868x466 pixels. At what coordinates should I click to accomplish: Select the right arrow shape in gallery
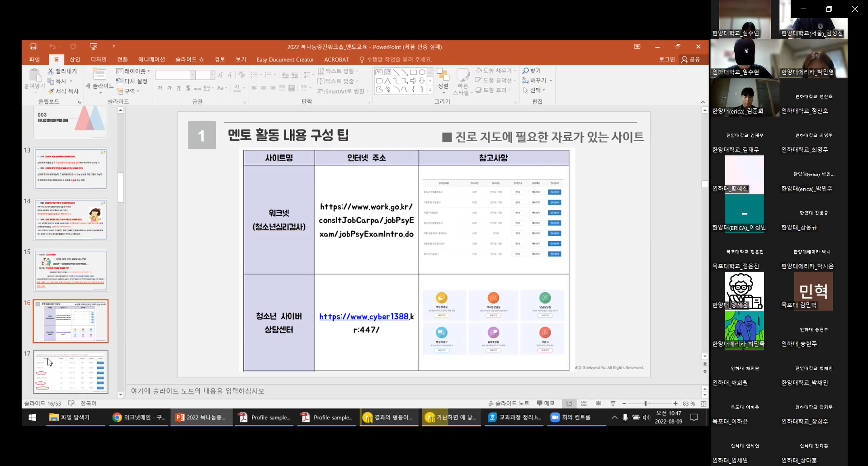pos(413,81)
